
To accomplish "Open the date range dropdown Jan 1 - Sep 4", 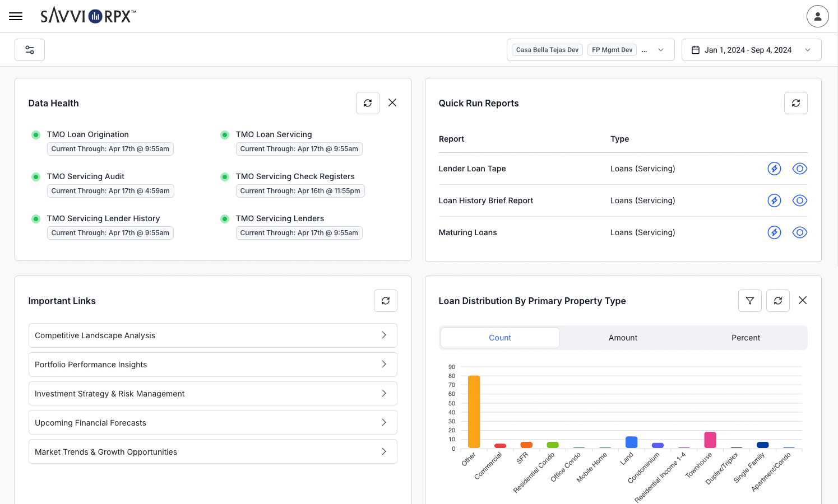I will 751,50.
